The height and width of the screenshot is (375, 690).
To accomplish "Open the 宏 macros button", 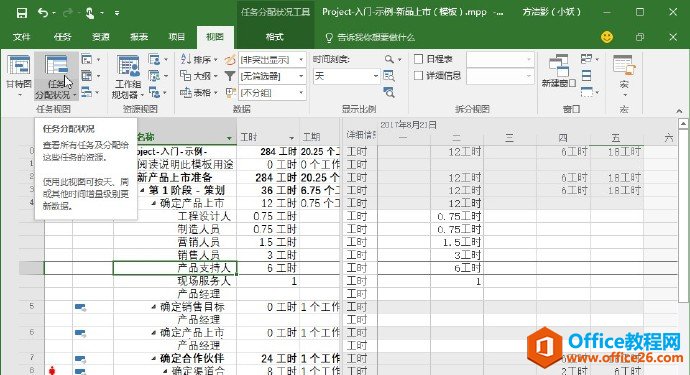I will [624, 76].
